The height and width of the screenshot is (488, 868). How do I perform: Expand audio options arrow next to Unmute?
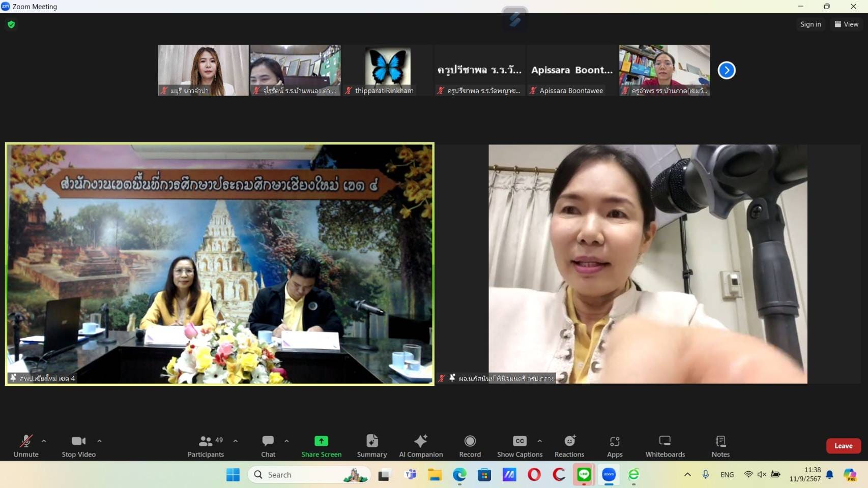[44, 441]
